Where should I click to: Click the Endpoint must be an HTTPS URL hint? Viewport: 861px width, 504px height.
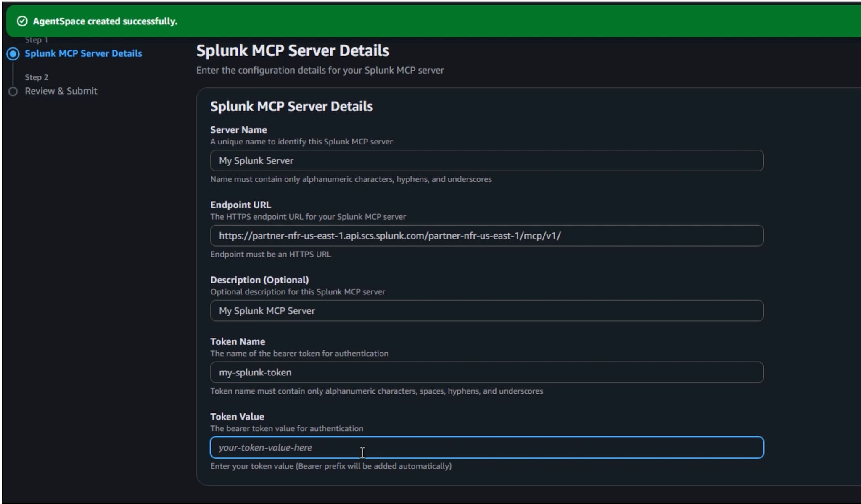tap(270, 254)
